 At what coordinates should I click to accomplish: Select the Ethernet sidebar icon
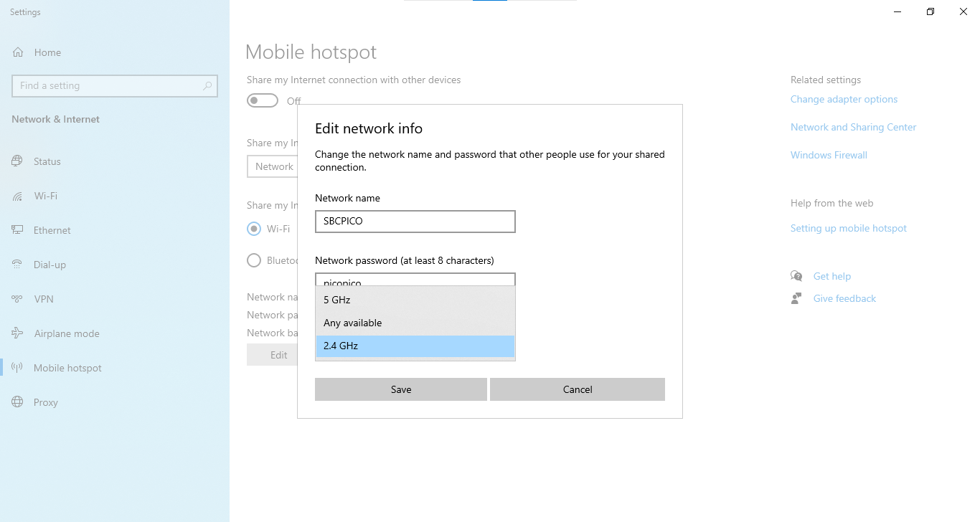tap(17, 230)
